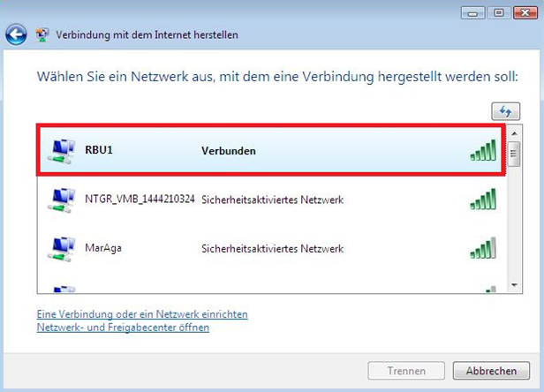
Task: Select the MarAga network name
Action: click(103, 248)
